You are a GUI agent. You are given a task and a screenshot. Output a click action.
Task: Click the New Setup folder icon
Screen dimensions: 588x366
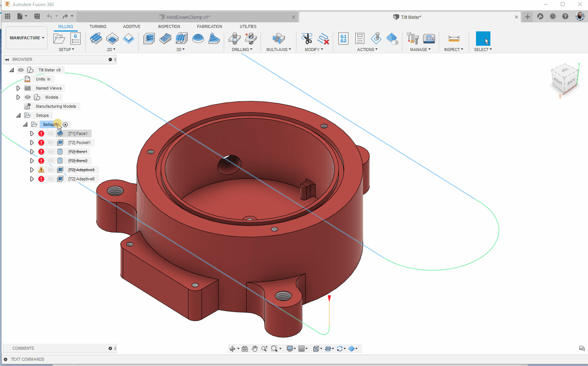click(59, 39)
